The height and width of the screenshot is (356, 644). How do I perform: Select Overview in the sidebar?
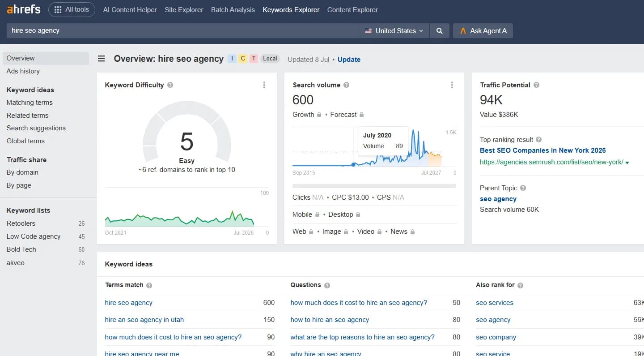pyautogui.click(x=46, y=58)
